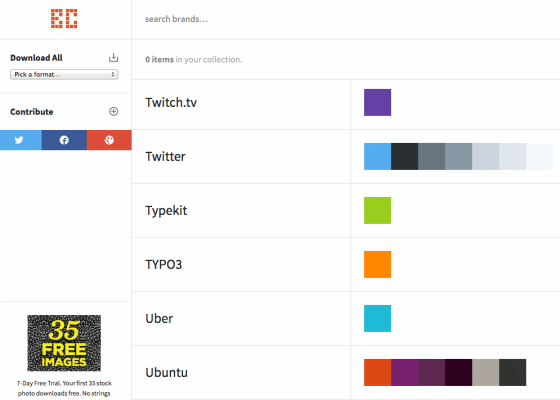Pick Twitter's light gray-blue swatch
The image size is (560, 400).
tap(486, 156)
